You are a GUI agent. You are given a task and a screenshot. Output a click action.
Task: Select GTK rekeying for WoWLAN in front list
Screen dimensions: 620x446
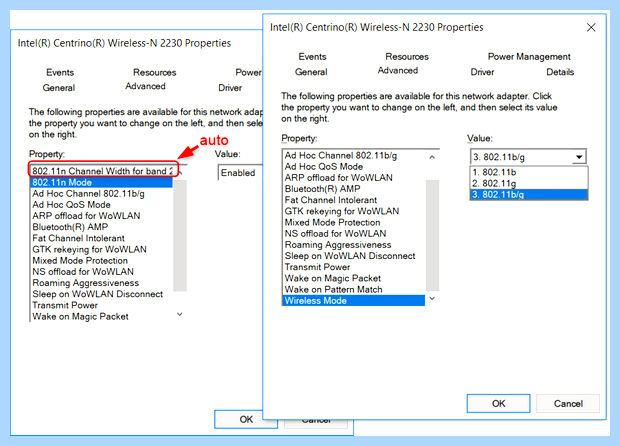pyautogui.click(x=354, y=211)
